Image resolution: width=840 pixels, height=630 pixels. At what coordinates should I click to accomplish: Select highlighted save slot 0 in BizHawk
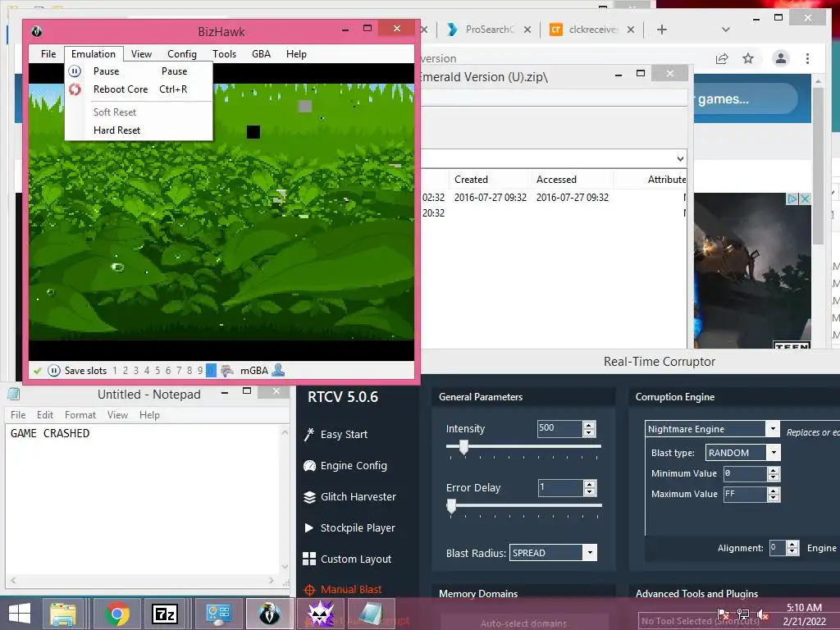click(x=211, y=370)
